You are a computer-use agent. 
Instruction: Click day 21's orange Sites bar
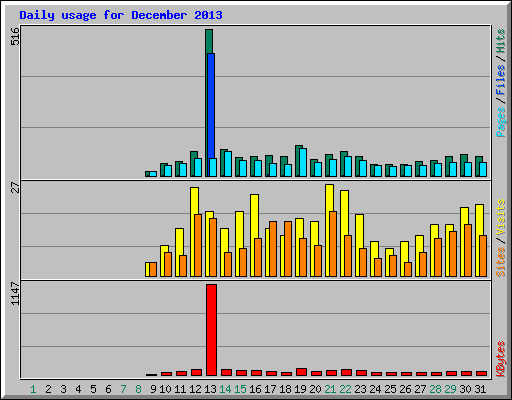[x=333, y=244]
